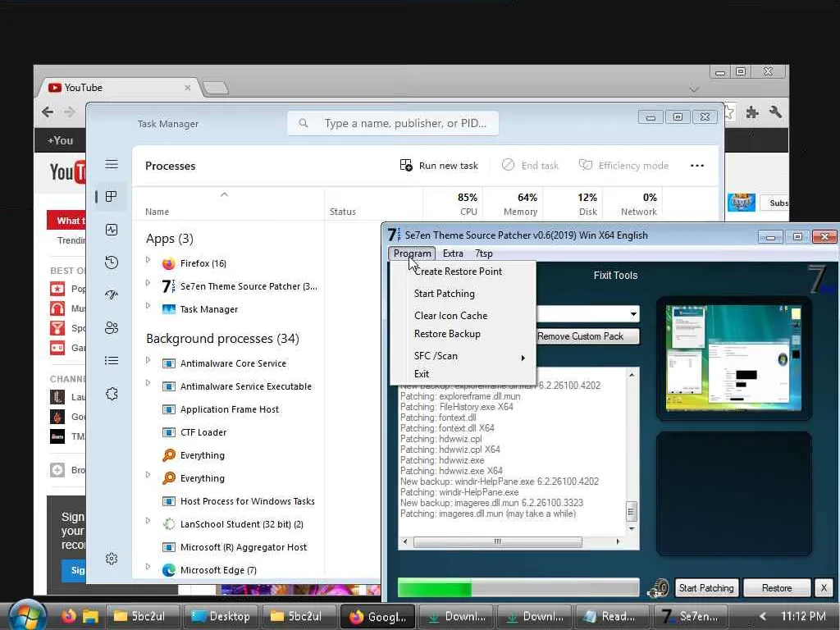Click the Microsoft Edge process icon
Viewport: 840px width, 630px height.
point(168,570)
